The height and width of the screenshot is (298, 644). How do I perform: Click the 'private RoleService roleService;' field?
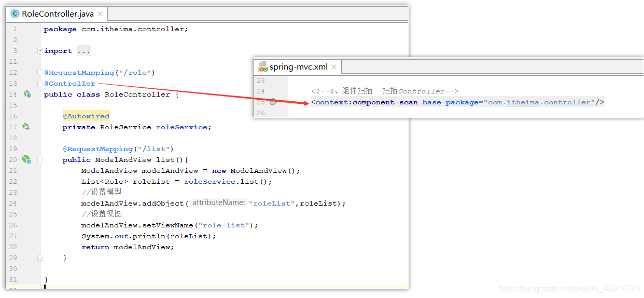137,127
